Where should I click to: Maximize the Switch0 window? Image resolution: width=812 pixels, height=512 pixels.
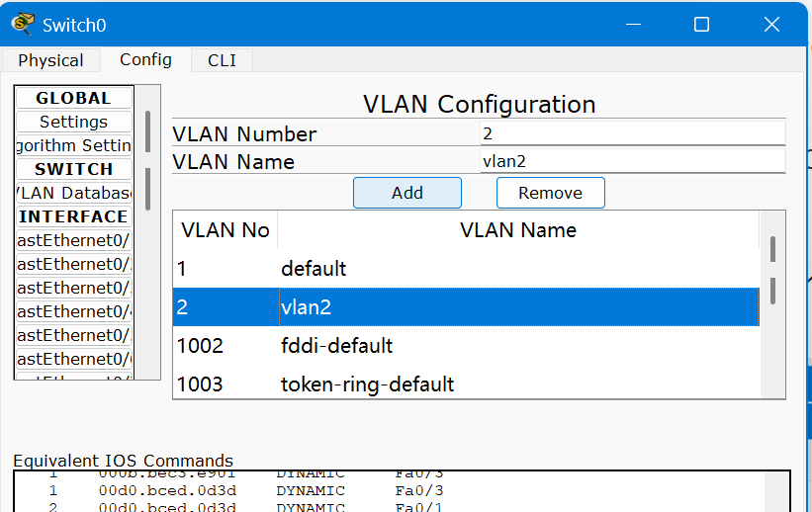coord(701,24)
